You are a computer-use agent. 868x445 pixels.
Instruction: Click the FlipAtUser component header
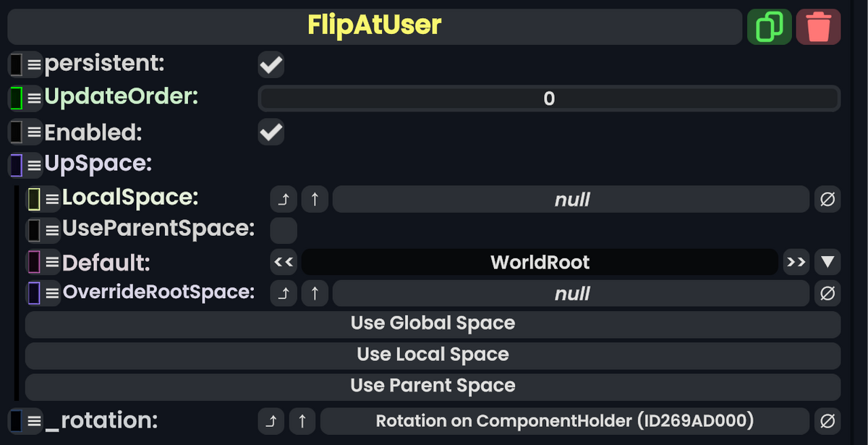pyautogui.click(x=375, y=26)
